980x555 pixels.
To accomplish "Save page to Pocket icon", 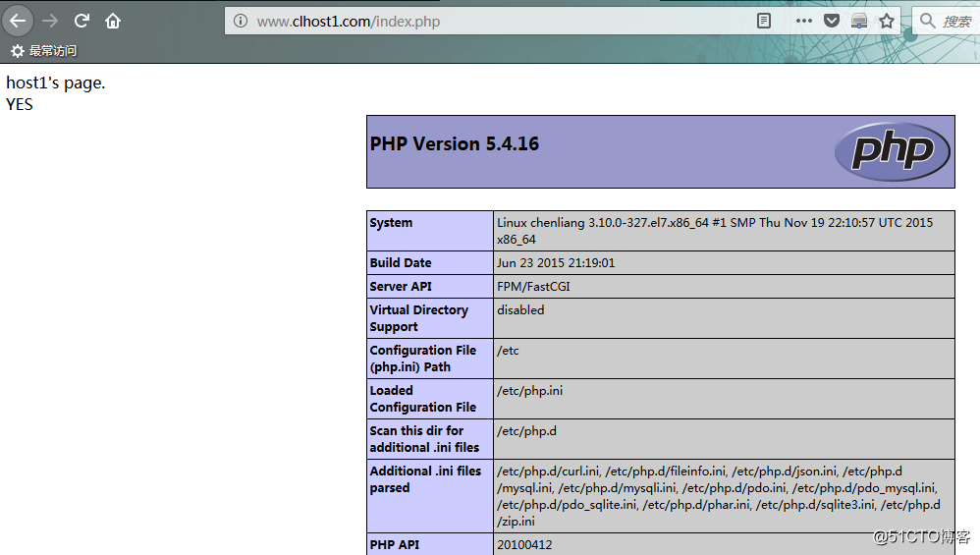I will tap(832, 22).
